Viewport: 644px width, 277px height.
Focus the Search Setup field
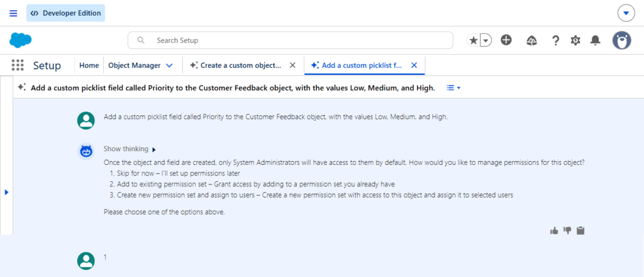coord(291,40)
